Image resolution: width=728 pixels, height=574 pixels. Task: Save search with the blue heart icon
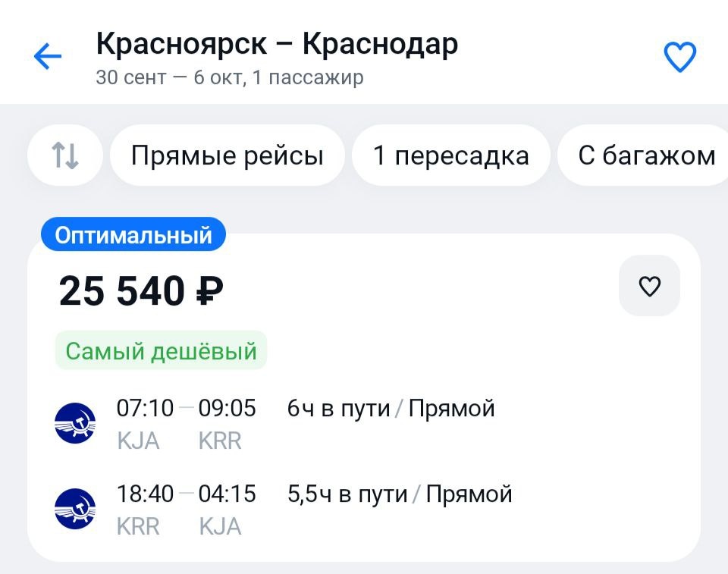tap(679, 57)
